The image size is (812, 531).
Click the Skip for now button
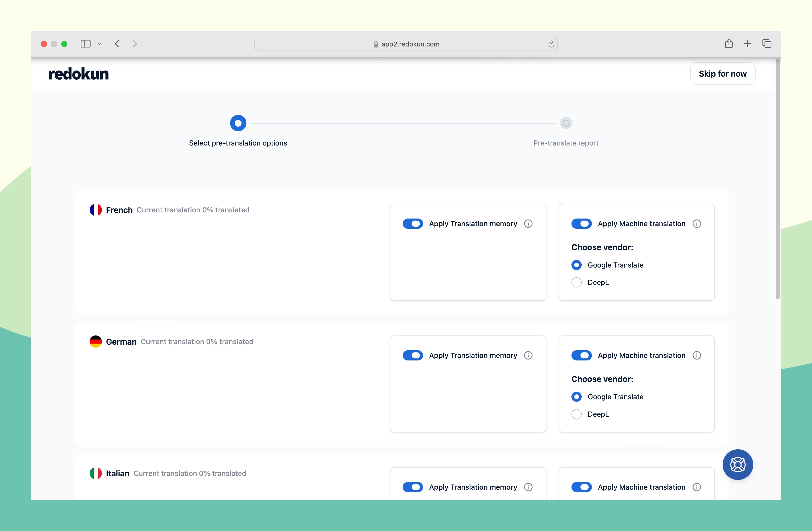pos(723,73)
